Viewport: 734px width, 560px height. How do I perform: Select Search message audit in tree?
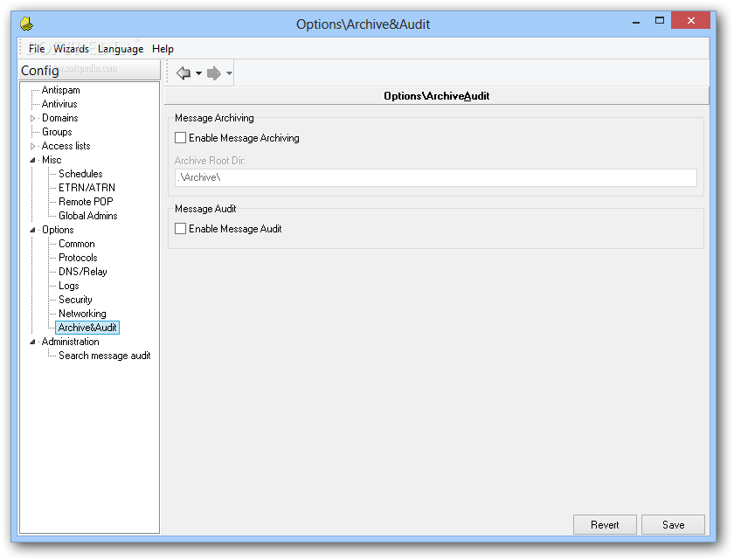click(104, 356)
